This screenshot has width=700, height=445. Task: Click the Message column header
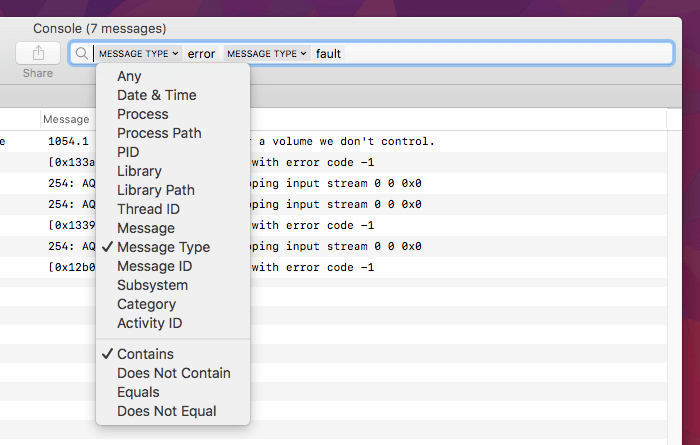tap(66, 119)
